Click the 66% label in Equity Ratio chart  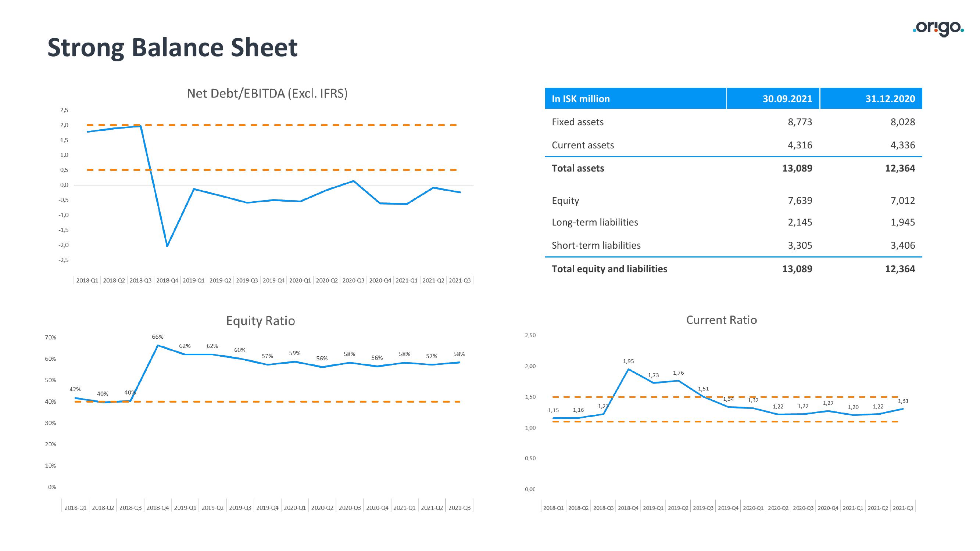click(157, 337)
